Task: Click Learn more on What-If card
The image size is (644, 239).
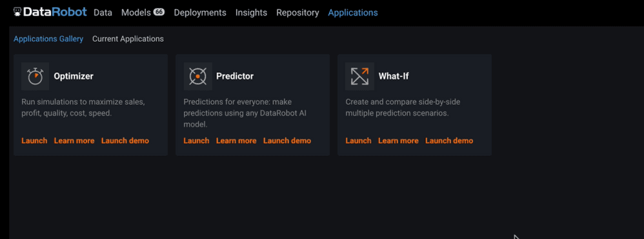Action: [x=398, y=140]
